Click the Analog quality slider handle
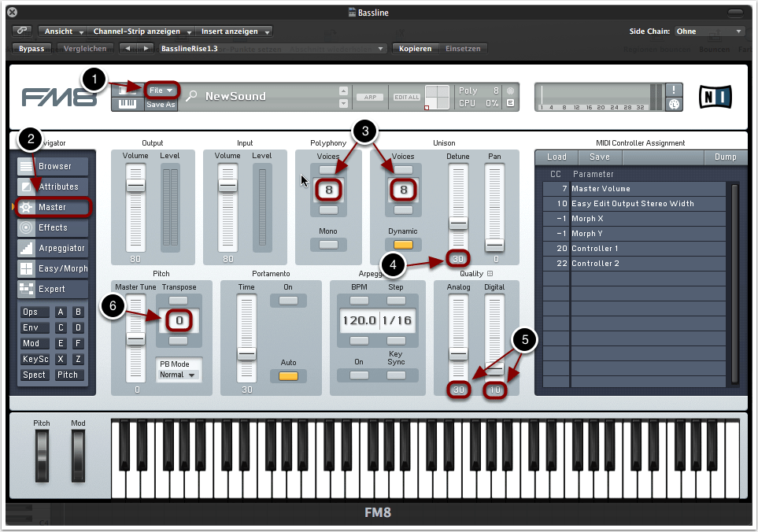Screen dimensions: 758x532 click(458, 355)
